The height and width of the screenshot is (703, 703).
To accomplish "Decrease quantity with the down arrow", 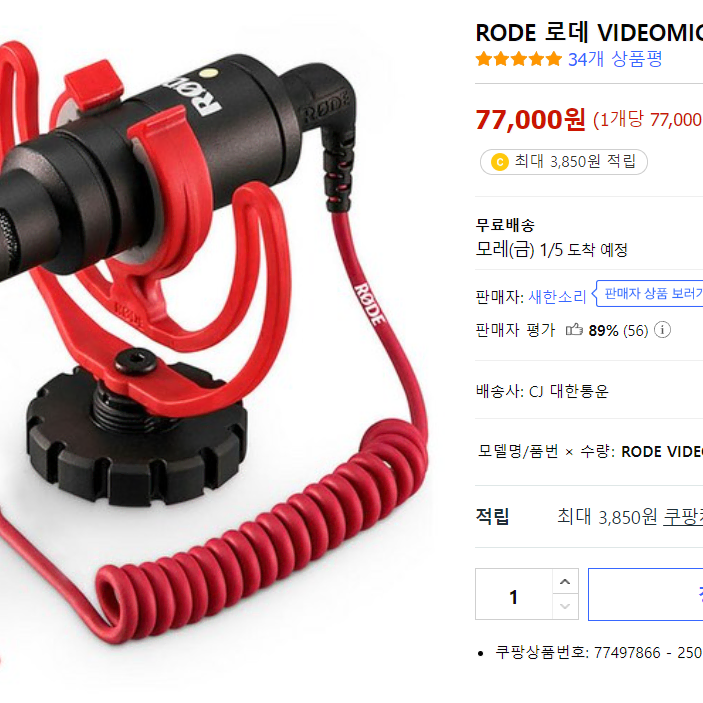I will [565, 607].
